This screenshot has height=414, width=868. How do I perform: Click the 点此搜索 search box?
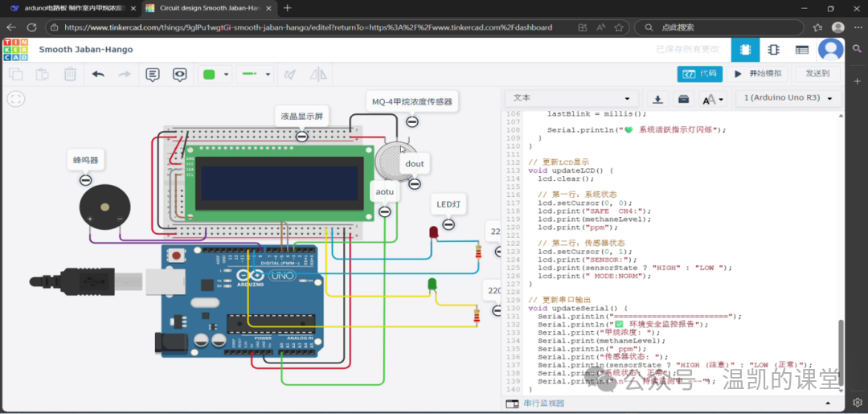point(719,27)
